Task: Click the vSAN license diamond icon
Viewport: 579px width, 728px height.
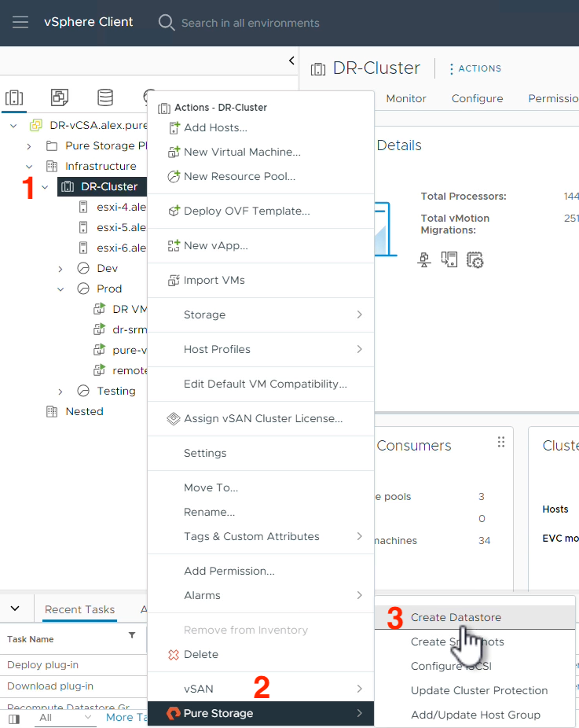Action: [174, 419]
